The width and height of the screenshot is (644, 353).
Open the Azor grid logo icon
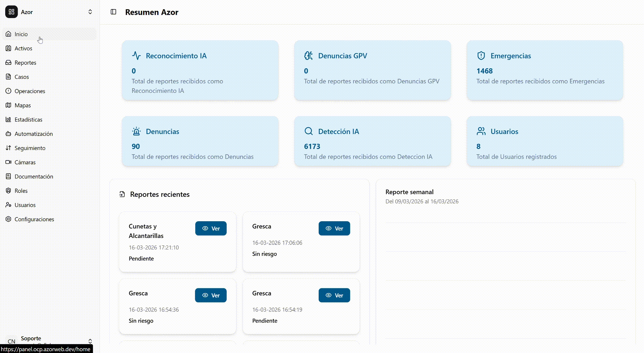coord(12,12)
